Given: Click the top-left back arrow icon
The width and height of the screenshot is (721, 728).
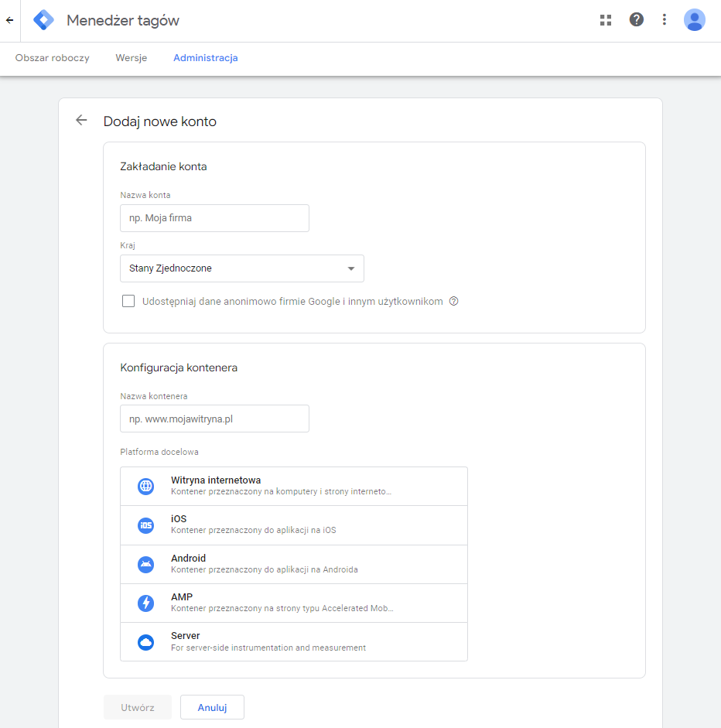Looking at the screenshot, I should pos(10,20).
